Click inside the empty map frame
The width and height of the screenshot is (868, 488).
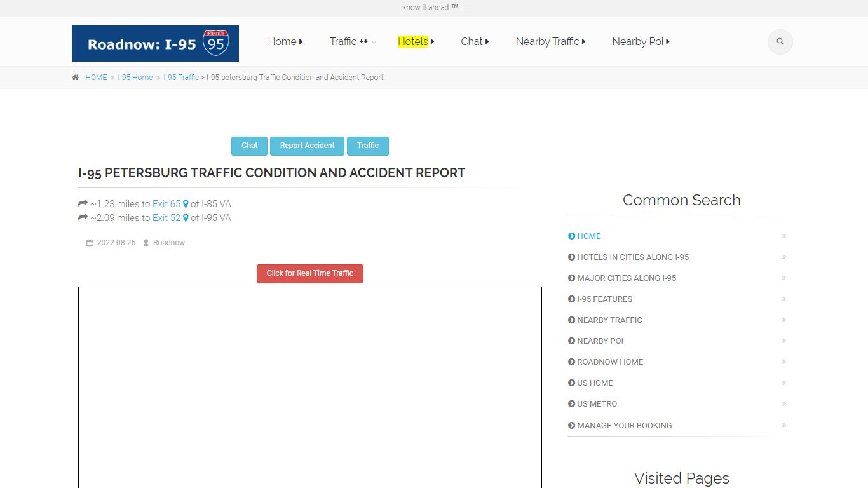click(310, 388)
